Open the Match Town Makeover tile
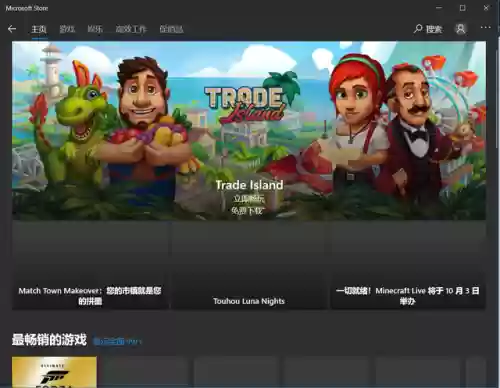 click(90, 265)
